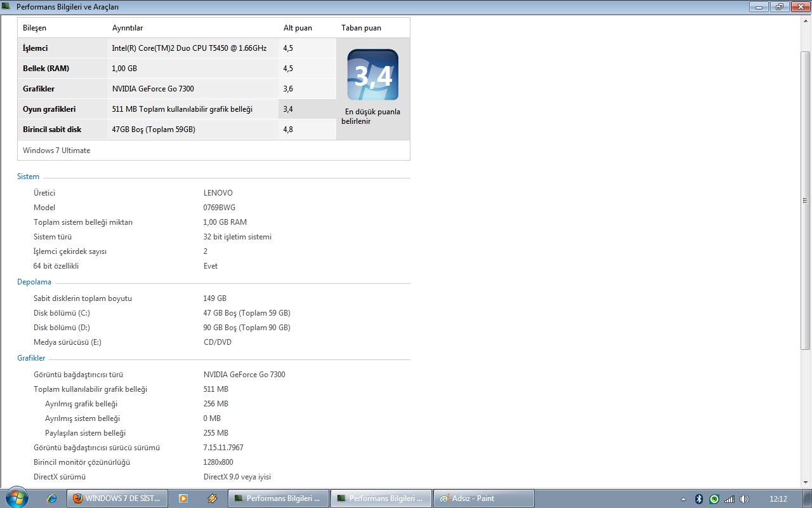Screen dimensions: 812x508
Task: Click the 32 bit işletim sistemi value
Action: [237, 237]
